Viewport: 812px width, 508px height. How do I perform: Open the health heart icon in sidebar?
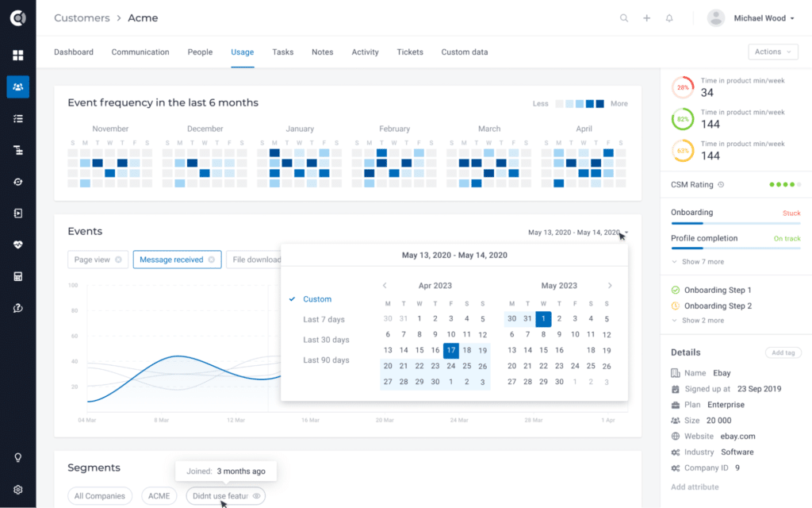point(17,245)
